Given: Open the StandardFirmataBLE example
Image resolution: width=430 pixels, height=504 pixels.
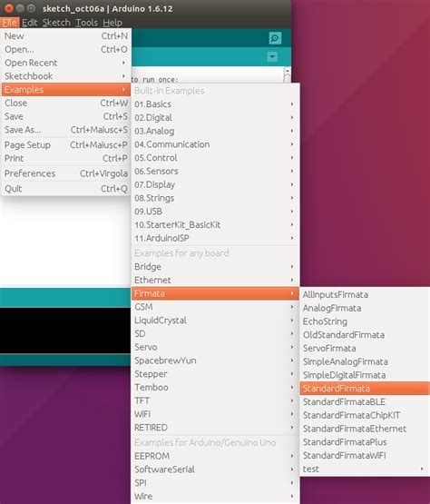Looking at the screenshot, I should 365,401.
